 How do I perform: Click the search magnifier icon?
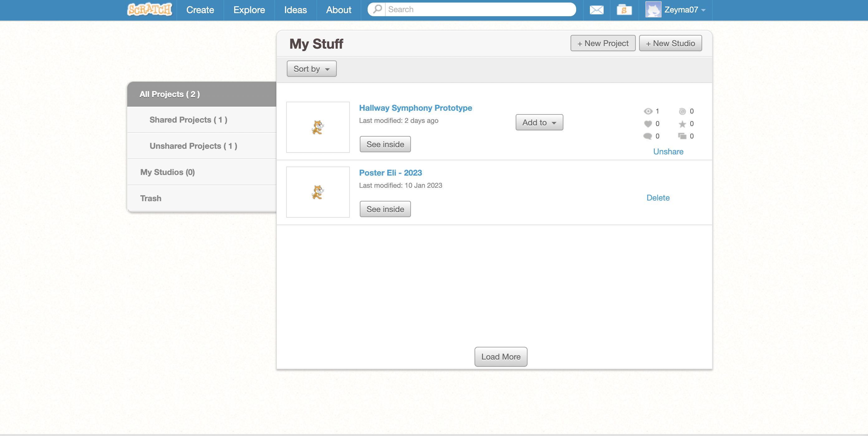click(377, 9)
